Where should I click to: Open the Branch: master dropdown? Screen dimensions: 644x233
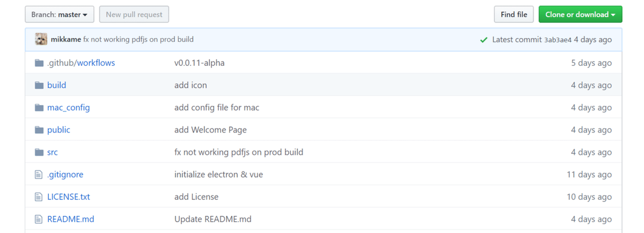[60, 14]
